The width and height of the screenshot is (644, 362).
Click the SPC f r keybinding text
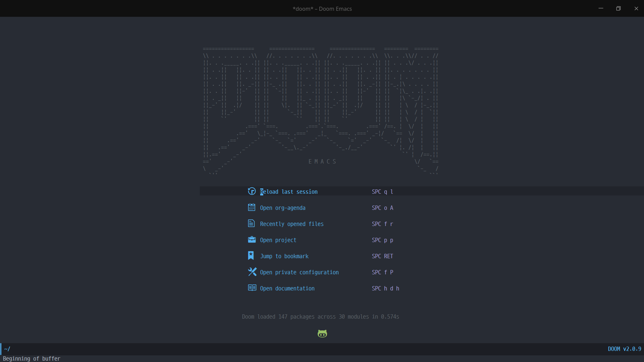point(382,224)
